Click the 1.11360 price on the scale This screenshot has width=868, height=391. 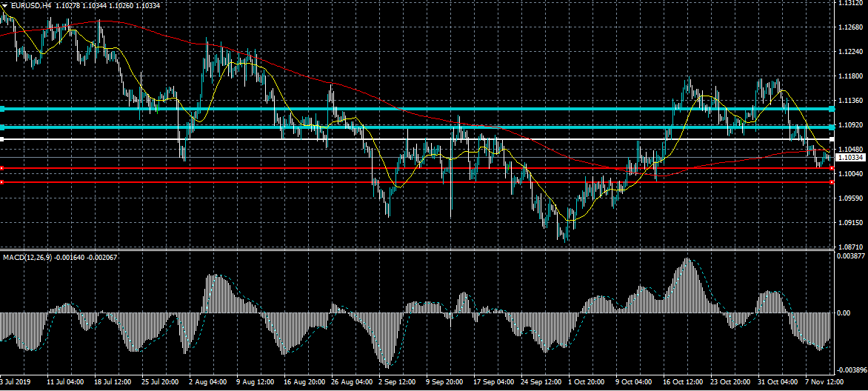point(850,101)
